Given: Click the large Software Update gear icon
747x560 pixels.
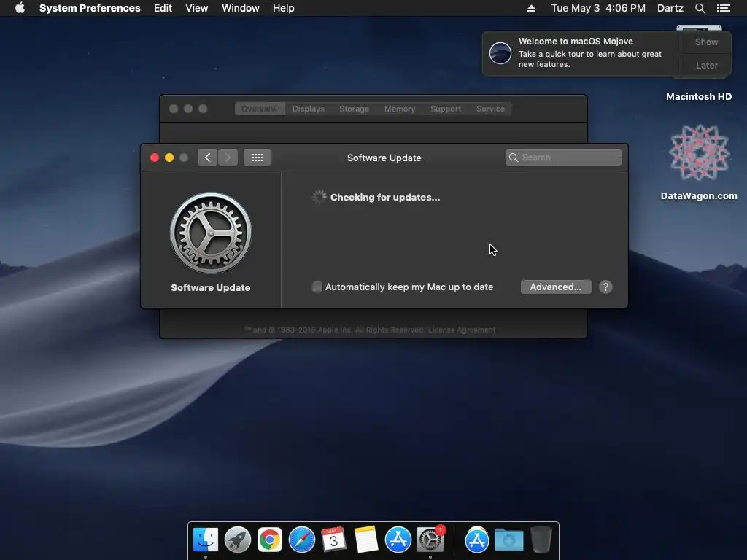Looking at the screenshot, I should [211, 233].
